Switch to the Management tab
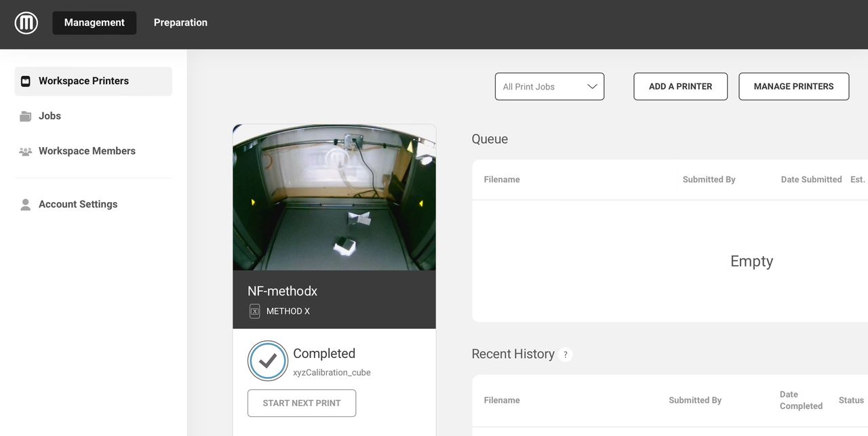The height and width of the screenshot is (436, 868). tap(94, 23)
